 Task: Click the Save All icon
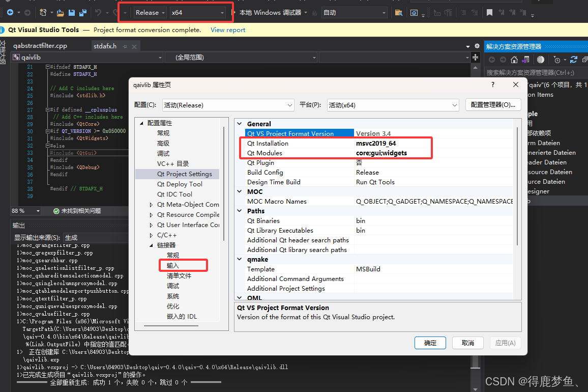[x=83, y=13]
